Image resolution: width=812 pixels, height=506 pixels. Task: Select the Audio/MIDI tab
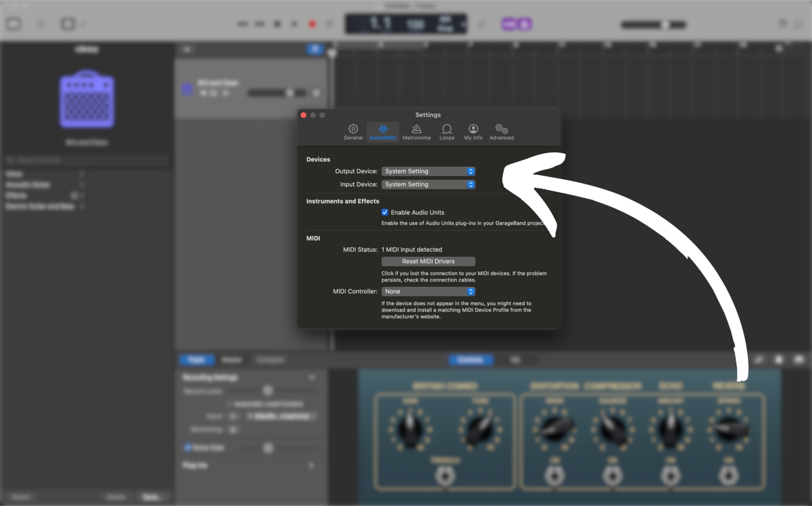pos(383,132)
